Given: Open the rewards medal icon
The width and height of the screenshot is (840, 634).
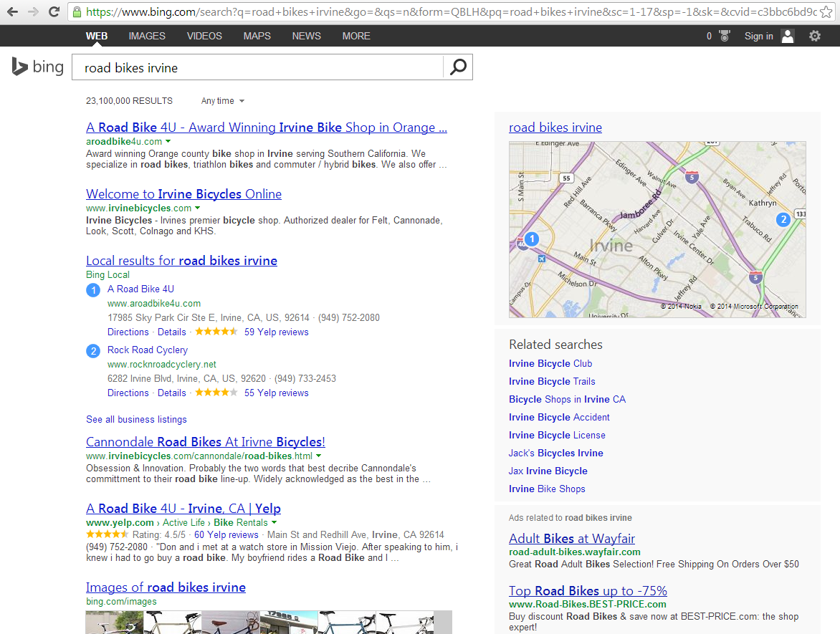Looking at the screenshot, I should point(725,36).
